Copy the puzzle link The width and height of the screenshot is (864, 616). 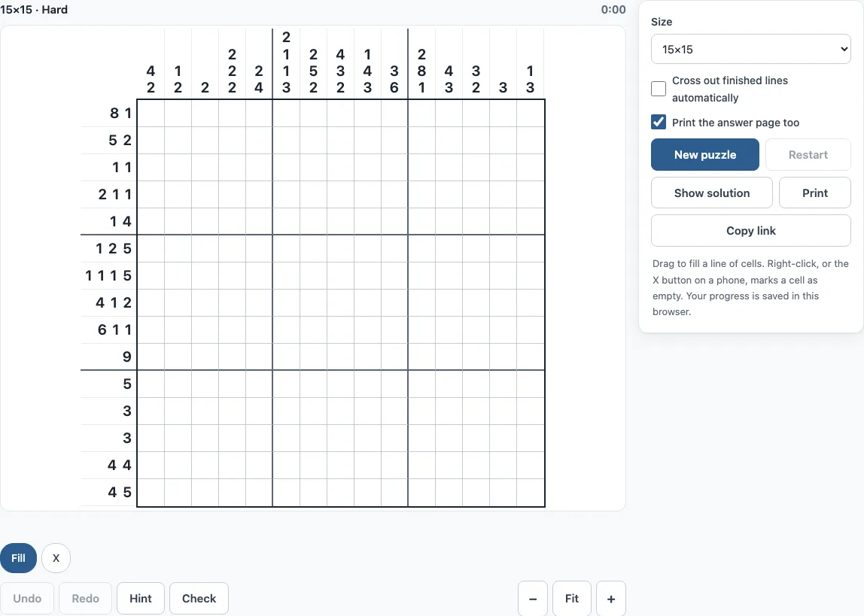tap(750, 231)
